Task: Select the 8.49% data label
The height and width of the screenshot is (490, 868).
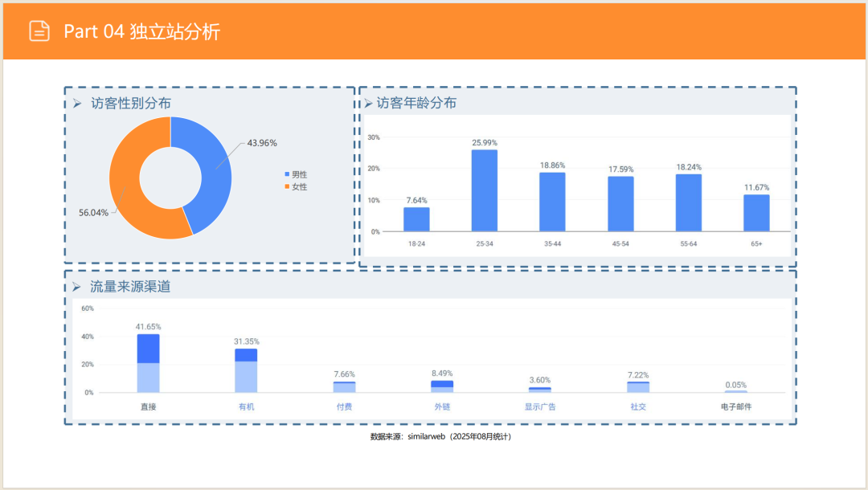Action: 442,374
